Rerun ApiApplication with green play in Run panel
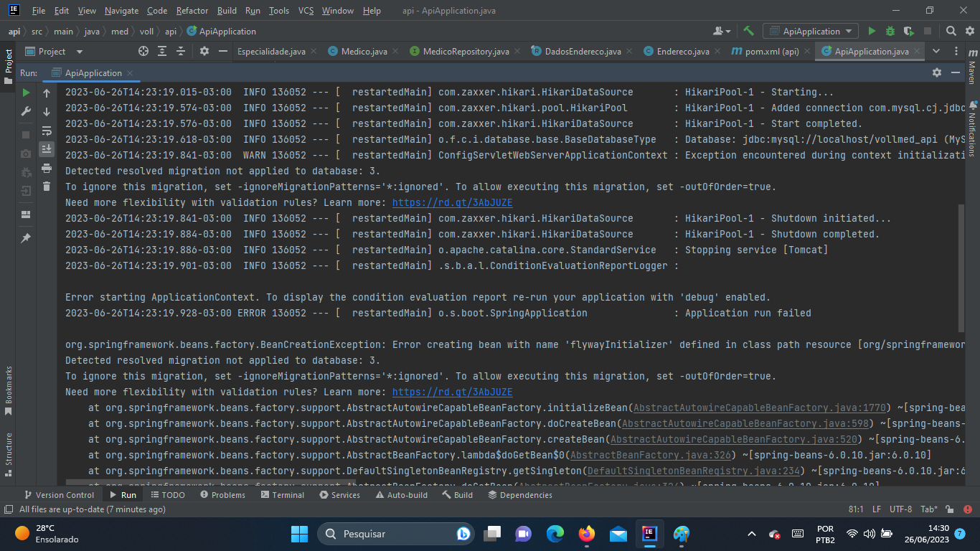Viewport: 980px width, 551px height. click(26, 93)
